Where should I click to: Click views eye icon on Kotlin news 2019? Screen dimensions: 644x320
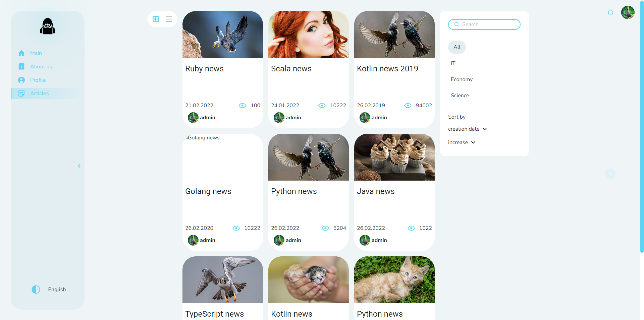point(408,106)
